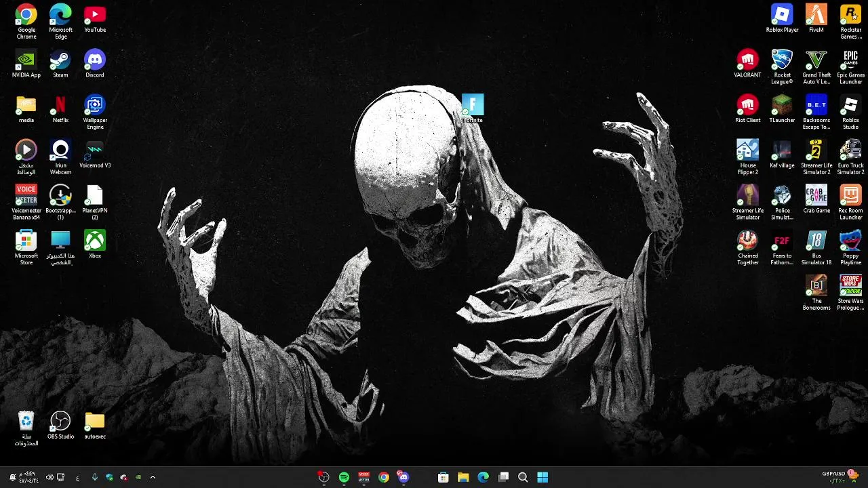Select the Fortnite icon over the skull

click(473, 108)
